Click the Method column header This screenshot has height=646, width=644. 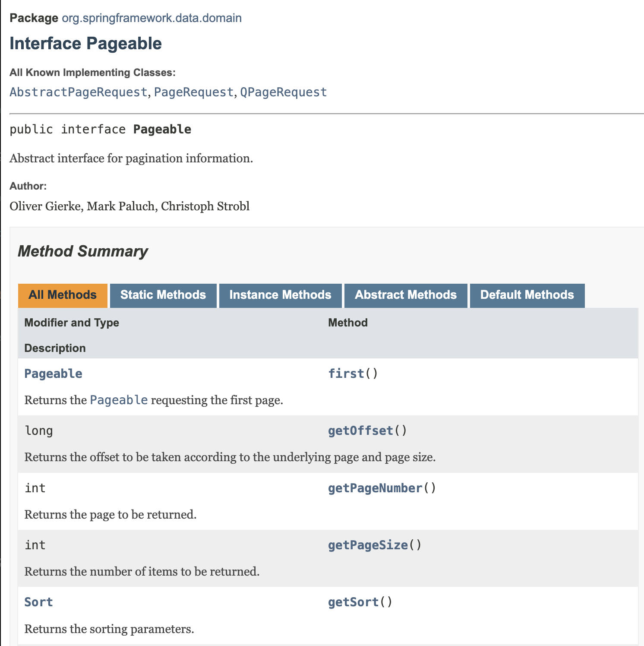tap(348, 323)
